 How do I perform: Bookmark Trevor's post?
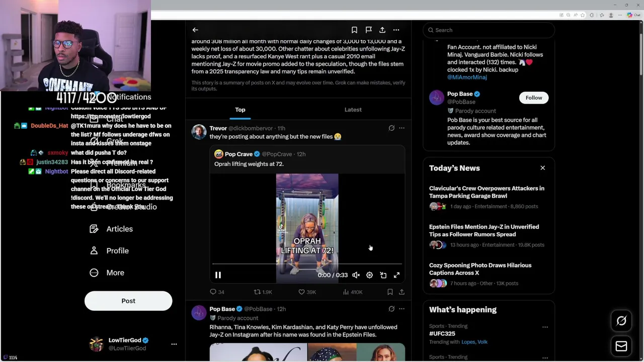click(390, 292)
